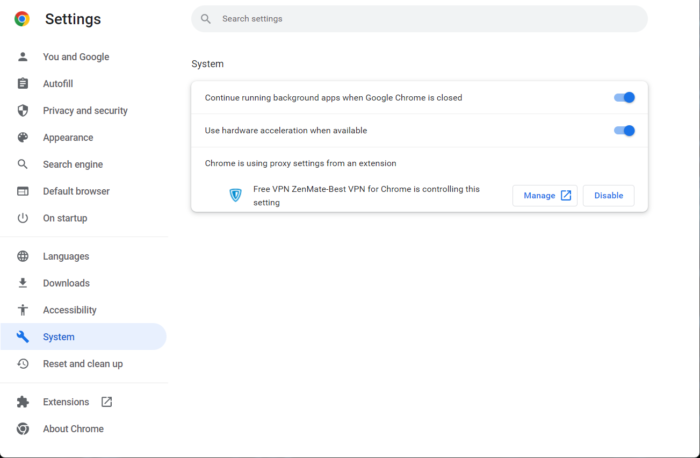
Task: Click the Autofill clipboard icon
Action: (23, 84)
